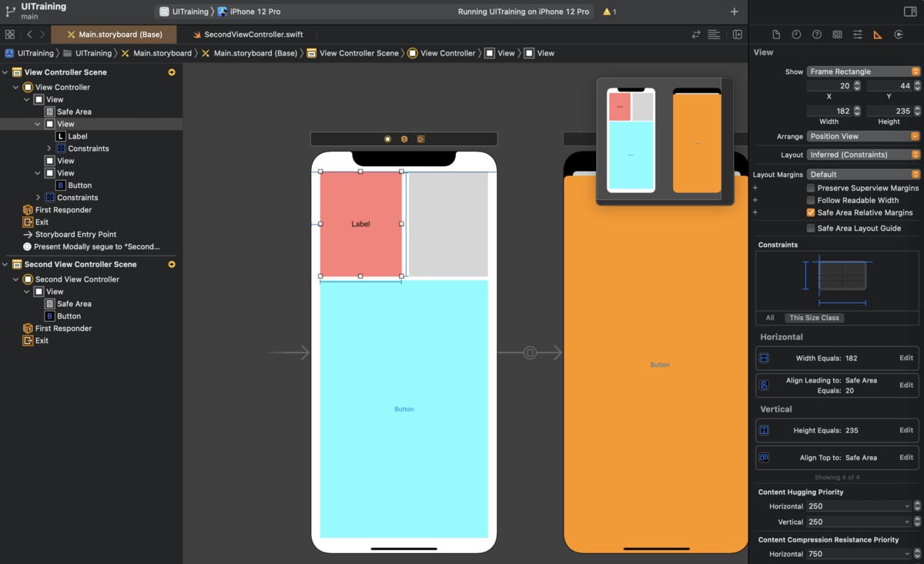Edit the Height Equals 235 constraint
The height and width of the screenshot is (564, 924).
pos(906,430)
